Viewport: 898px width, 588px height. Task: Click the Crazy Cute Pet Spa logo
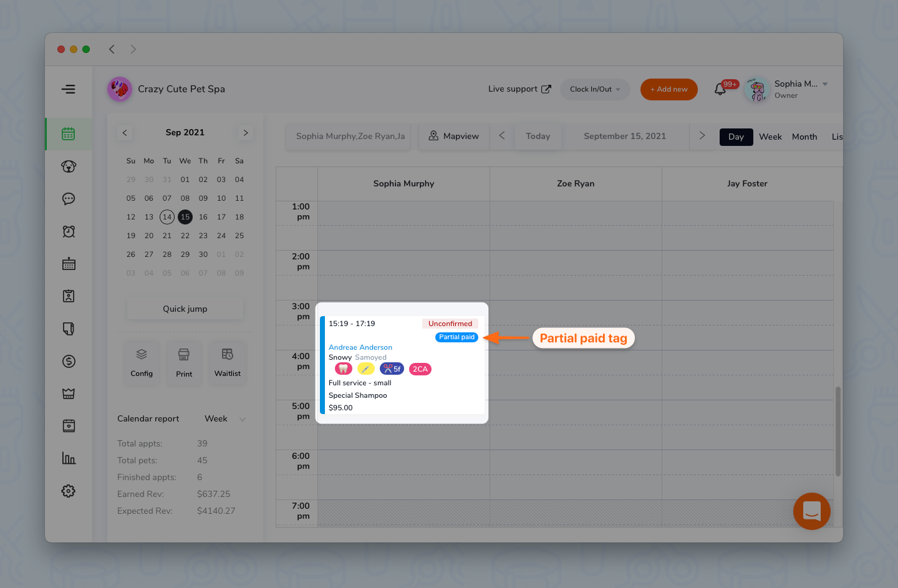(119, 89)
